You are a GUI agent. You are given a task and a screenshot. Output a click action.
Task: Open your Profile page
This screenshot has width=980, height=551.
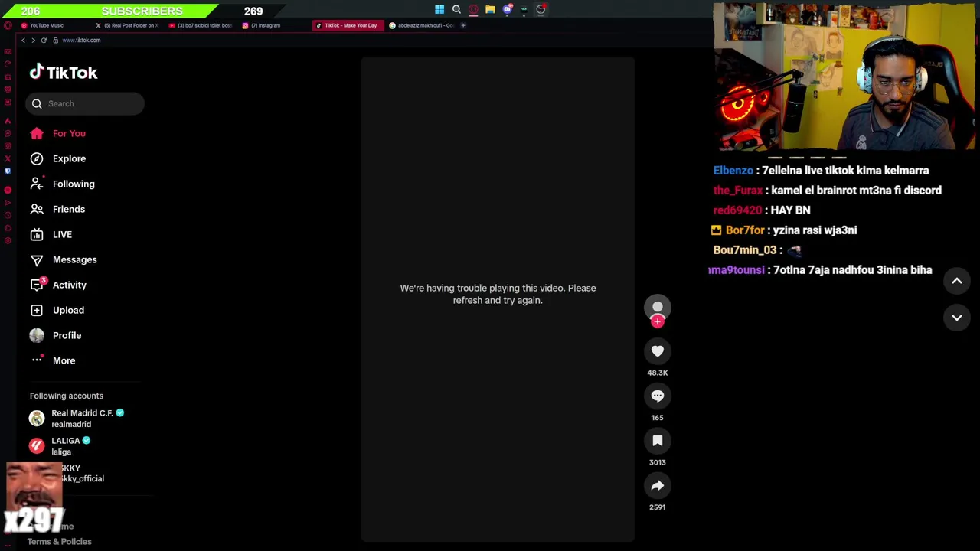[55, 335]
